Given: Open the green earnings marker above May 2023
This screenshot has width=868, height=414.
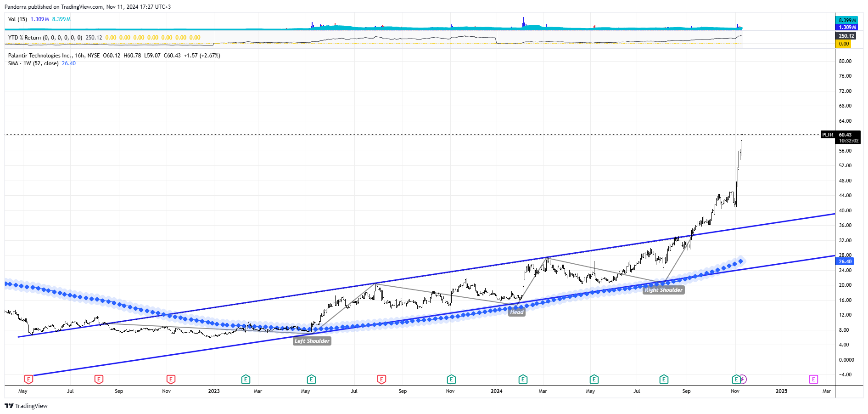Looking at the screenshot, I should point(311,379).
